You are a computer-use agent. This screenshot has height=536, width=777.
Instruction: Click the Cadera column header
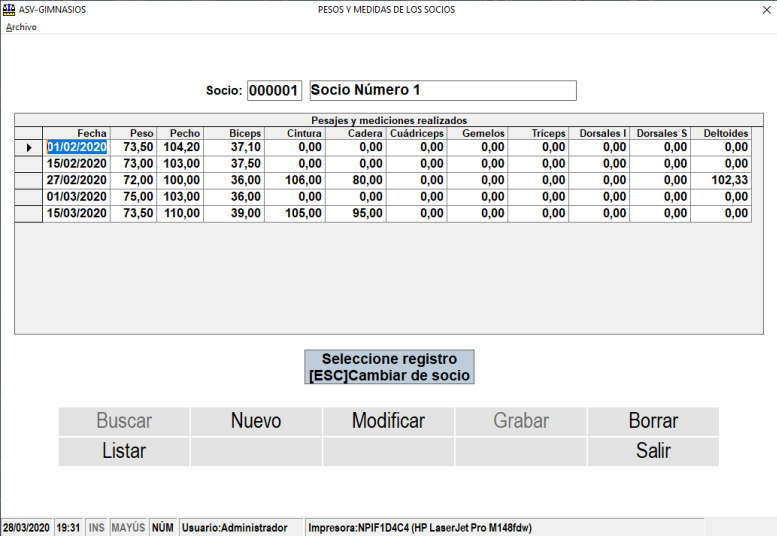pos(356,133)
